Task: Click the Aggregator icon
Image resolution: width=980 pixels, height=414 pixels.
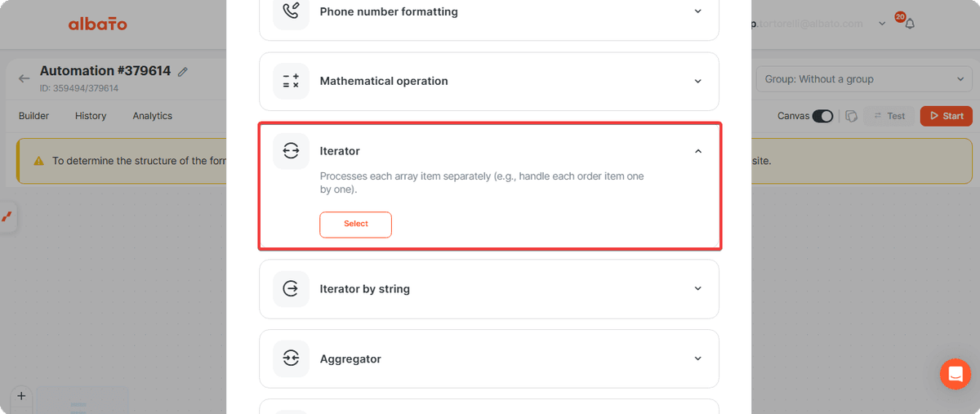Action: pos(291,358)
